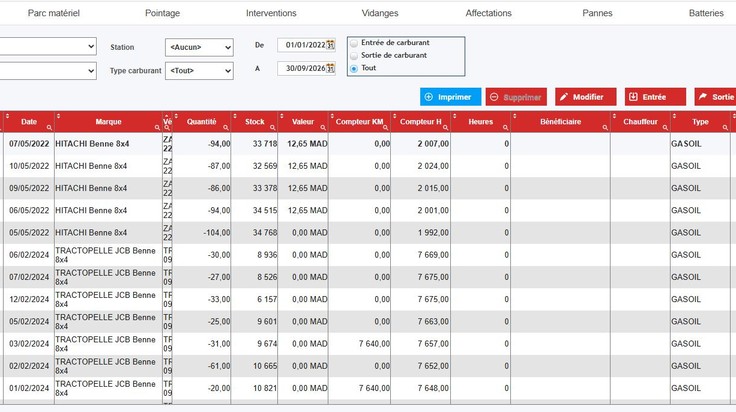Select the row dated 07/05/2022 HITACHI Benne
736x412 pixels.
[368, 144]
